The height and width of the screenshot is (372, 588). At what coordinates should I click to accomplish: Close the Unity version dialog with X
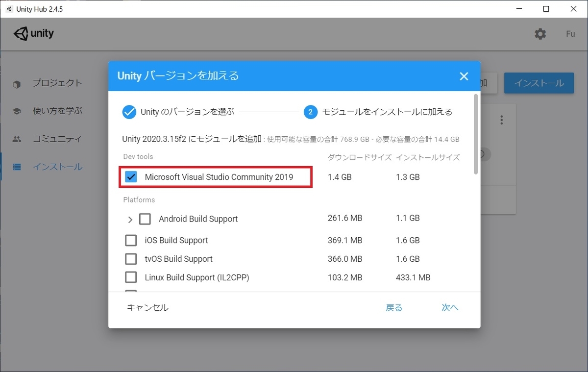464,76
